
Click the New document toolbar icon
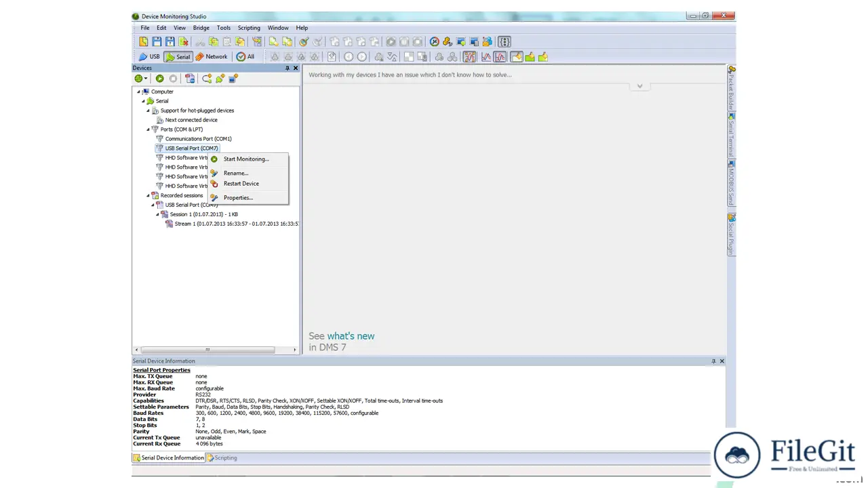[144, 42]
